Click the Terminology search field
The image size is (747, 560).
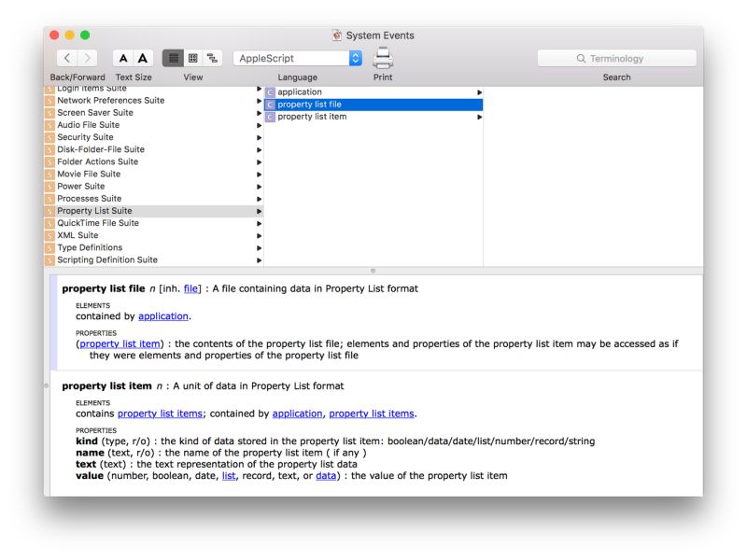(616, 57)
